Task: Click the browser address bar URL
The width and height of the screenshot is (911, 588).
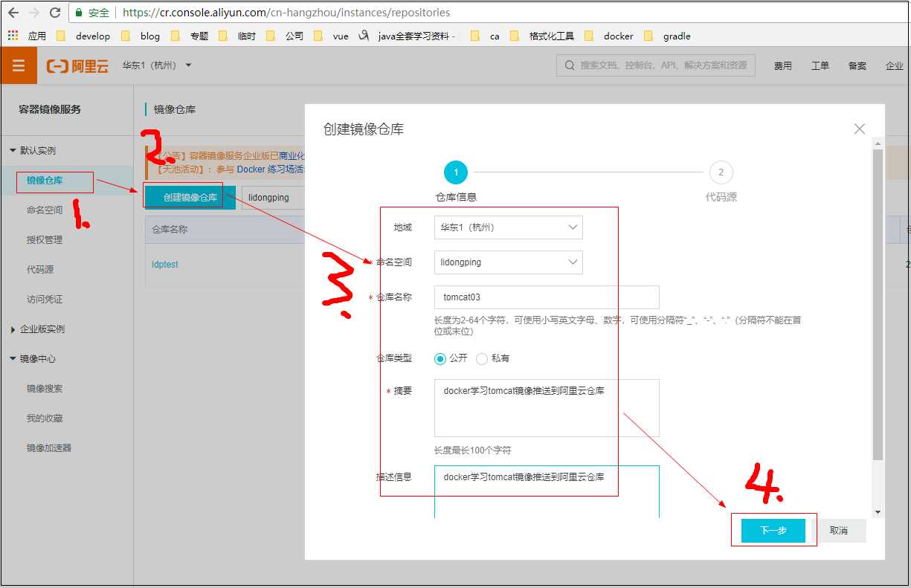Action: [x=286, y=13]
